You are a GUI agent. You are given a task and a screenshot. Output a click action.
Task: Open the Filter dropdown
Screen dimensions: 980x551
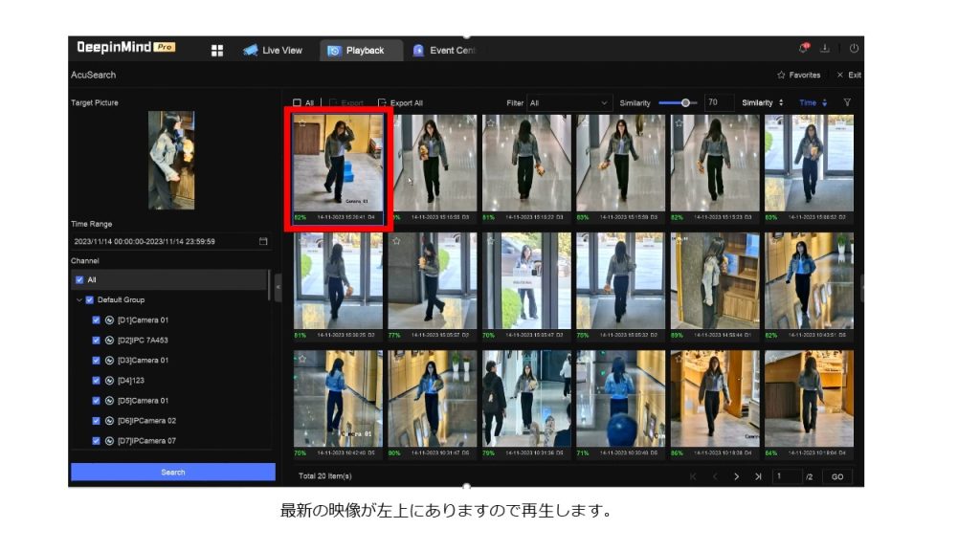click(569, 102)
